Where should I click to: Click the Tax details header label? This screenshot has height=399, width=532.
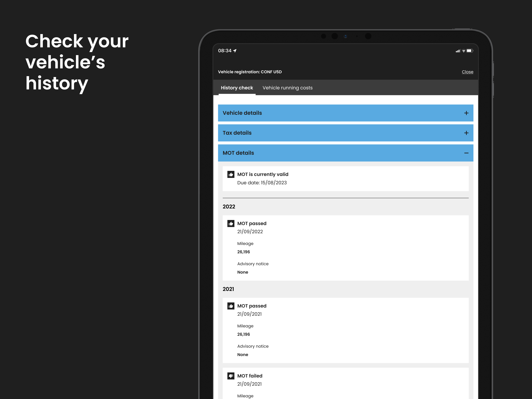pos(237,133)
